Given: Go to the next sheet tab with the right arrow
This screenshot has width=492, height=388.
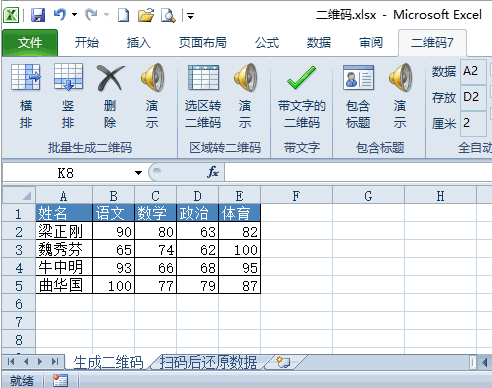Looking at the screenshot, I should tap(40, 362).
